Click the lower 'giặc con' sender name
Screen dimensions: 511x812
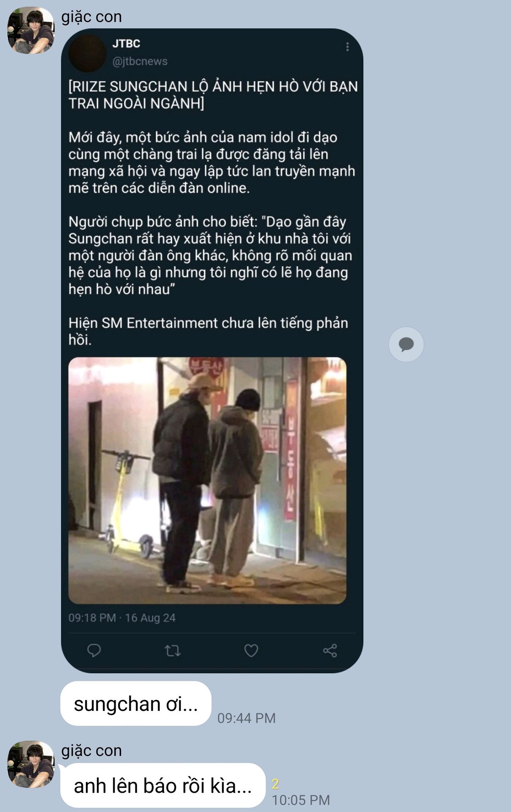click(91, 750)
